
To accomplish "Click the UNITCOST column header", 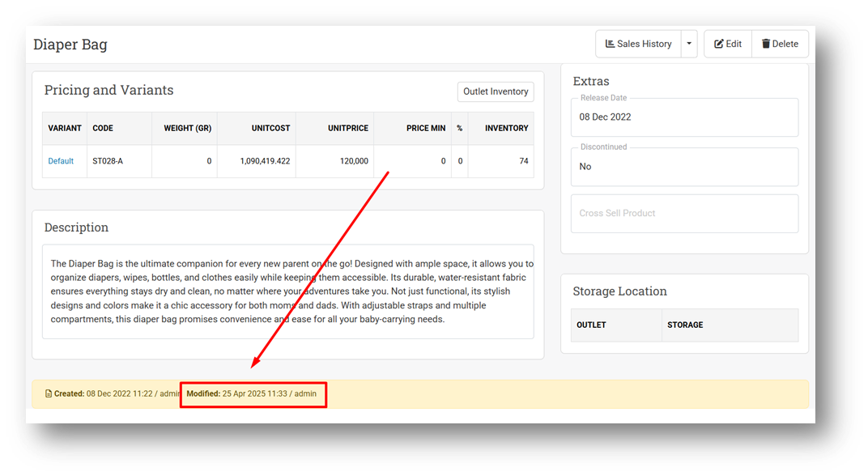I will pyautogui.click(x=257, y=128).
